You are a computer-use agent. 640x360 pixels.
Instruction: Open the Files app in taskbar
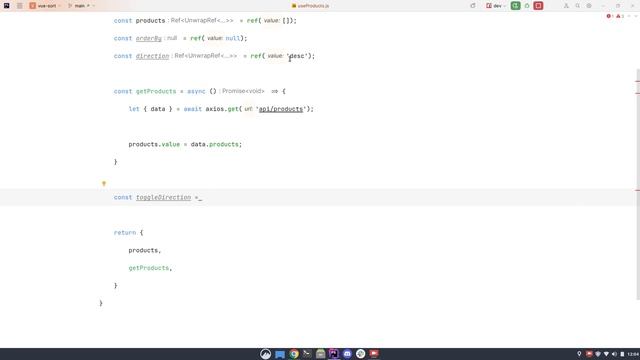click(x=280, y=354)
